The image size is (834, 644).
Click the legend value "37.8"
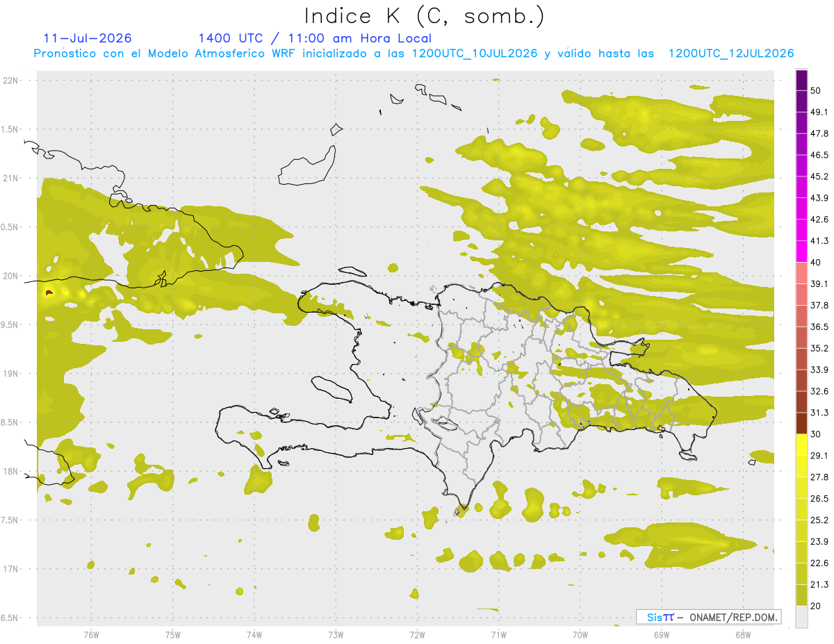pos(819,305)
